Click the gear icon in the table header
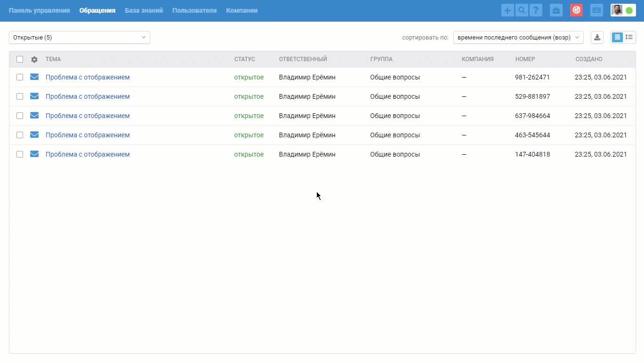 pos(34,60)
